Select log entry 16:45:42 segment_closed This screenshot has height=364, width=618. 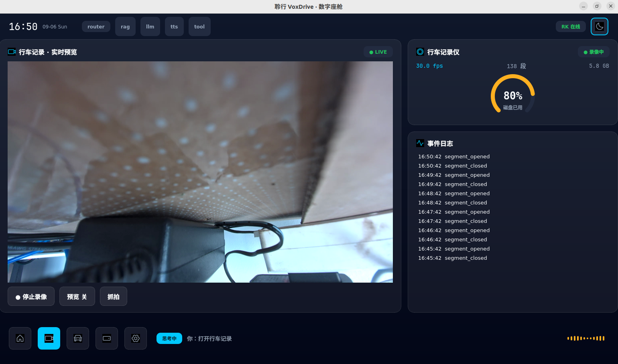point(453,258)
